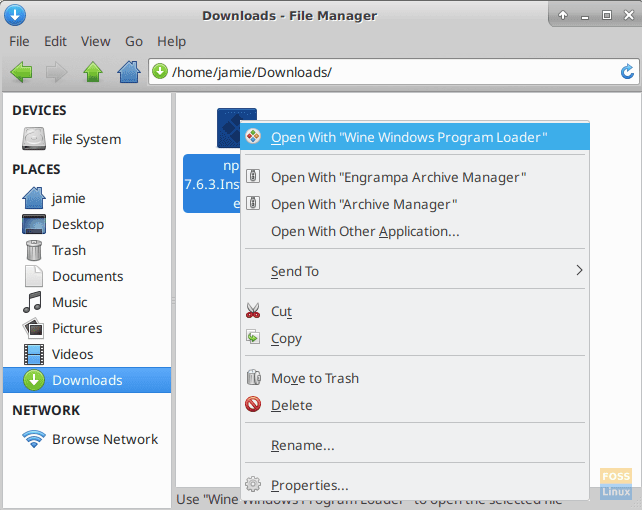Open the View menu

coord(95,41)
